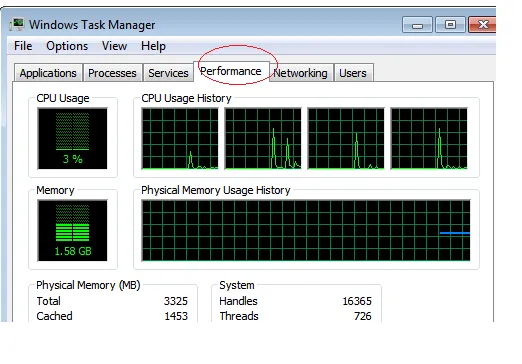The width and height of the screenshot is (522, 364).
Task: Close the Task Manager window
Action: click(x=482, y=25)
